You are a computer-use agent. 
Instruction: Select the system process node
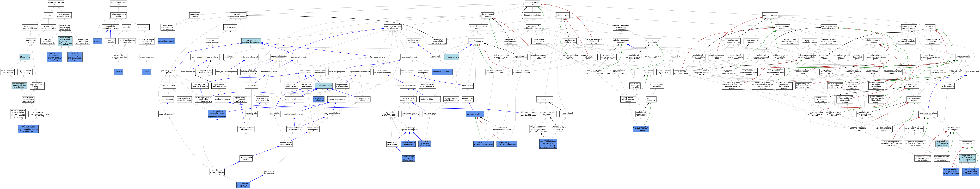point(230,27)
